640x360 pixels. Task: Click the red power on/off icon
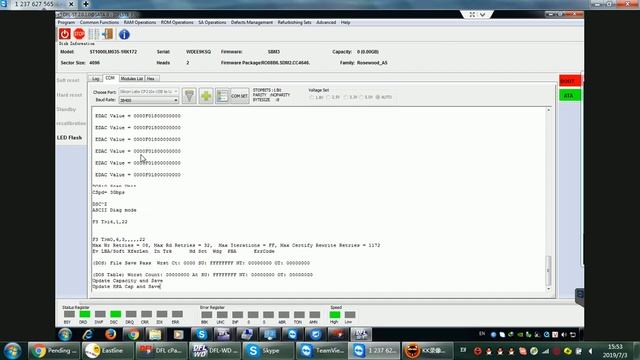(x=64, y=34)
